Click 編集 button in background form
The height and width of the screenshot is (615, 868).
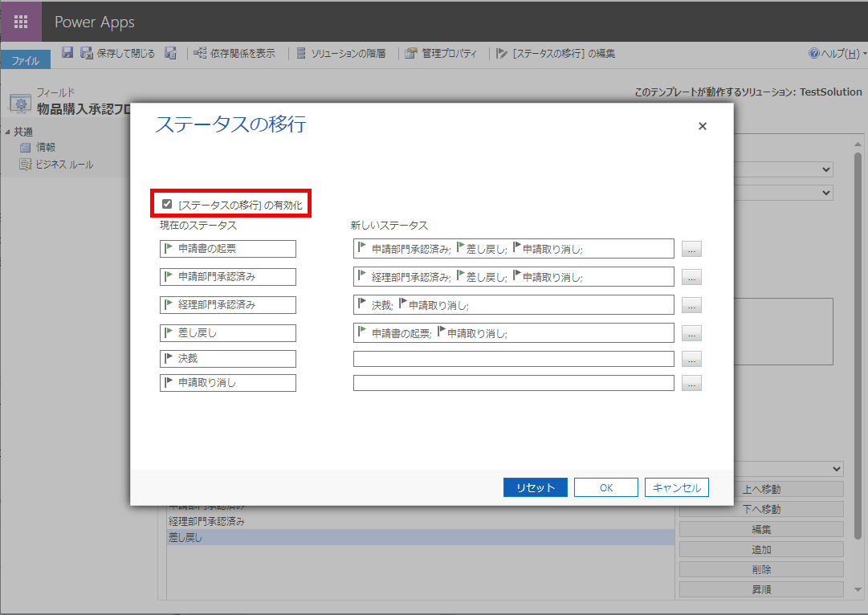(x=761, y=529)
